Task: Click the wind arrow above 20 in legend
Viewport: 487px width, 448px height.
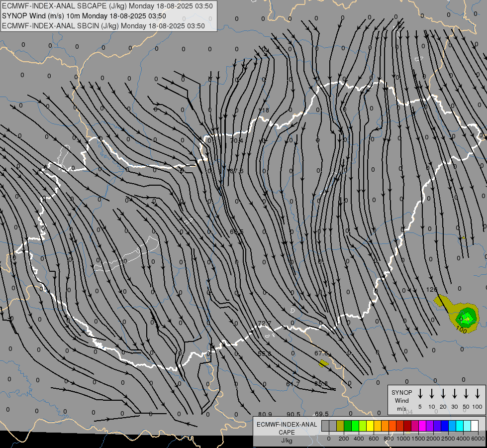Action: point(443,393)
